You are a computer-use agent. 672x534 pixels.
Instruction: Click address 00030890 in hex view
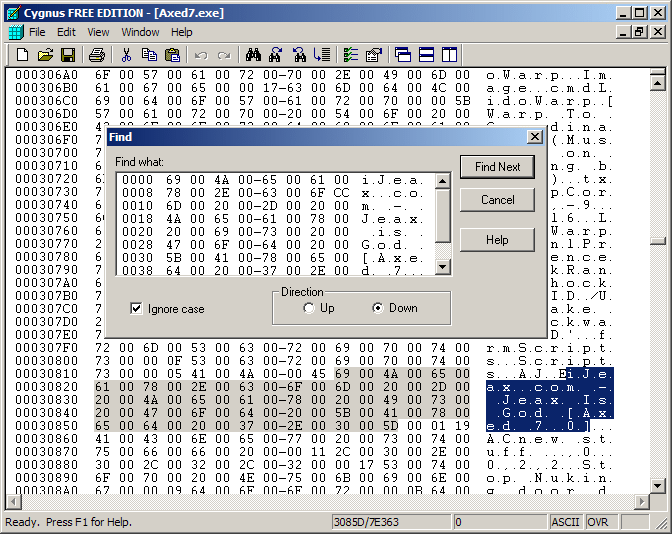pyautogui.click(x=46, y=477)
